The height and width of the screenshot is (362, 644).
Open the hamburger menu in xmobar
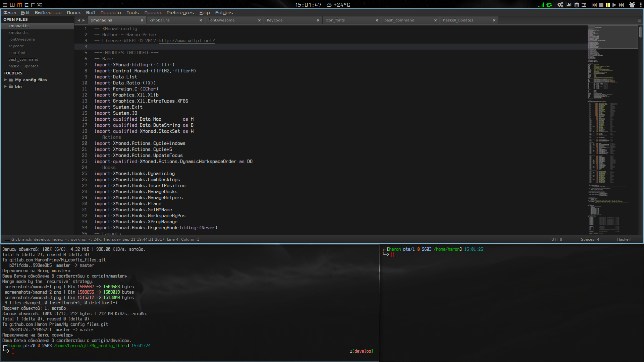[x=5, y=5]
